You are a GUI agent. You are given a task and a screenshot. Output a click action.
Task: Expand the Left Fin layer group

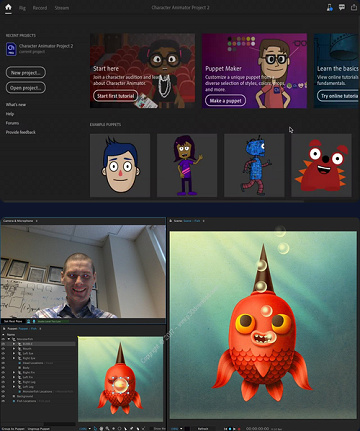pos(14,377)
